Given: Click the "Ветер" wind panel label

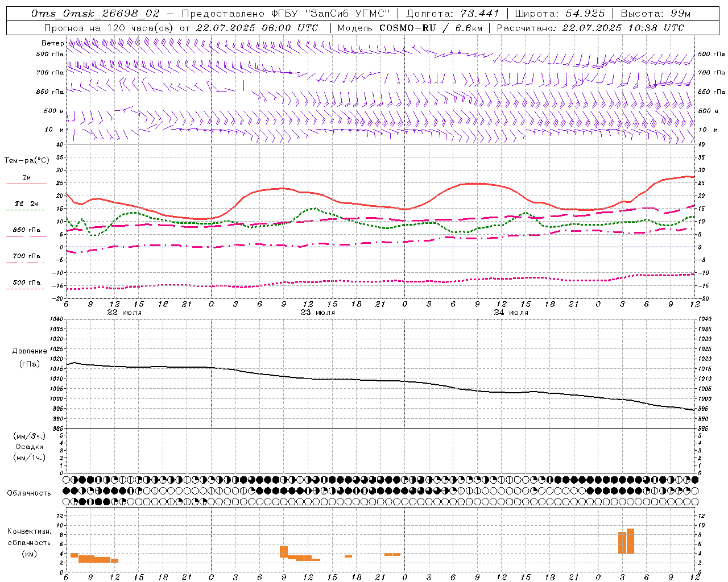Looking at the screenshot, I should coord(53,43).
